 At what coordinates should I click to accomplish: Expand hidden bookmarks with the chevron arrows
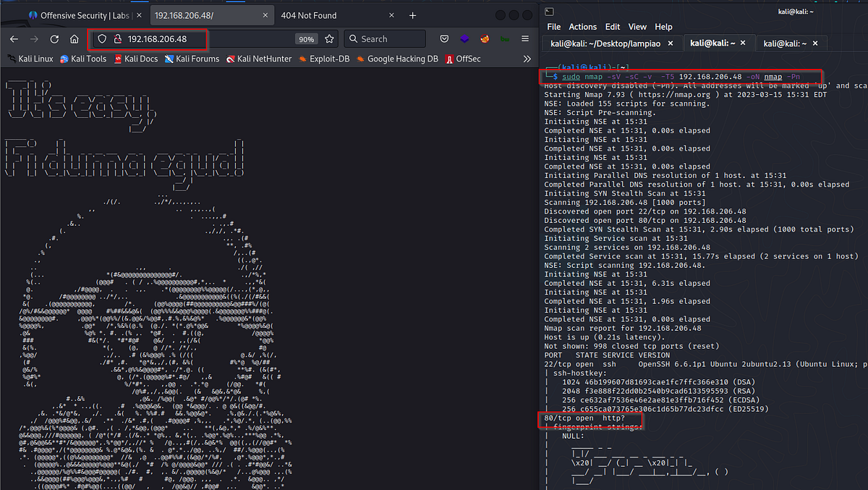527,59
